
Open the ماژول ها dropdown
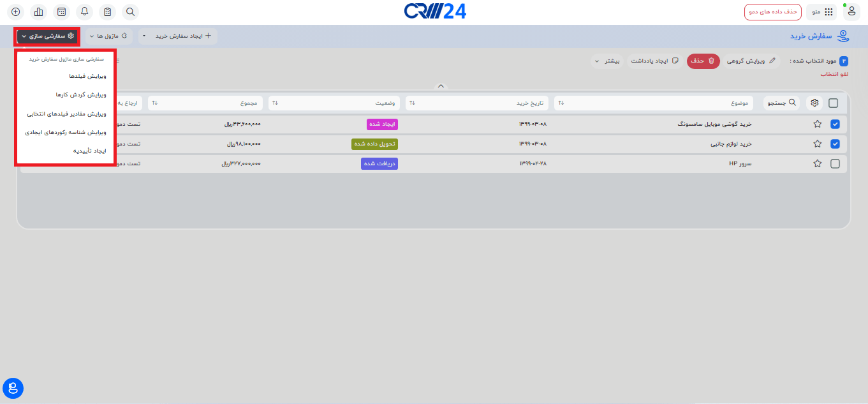110,36
